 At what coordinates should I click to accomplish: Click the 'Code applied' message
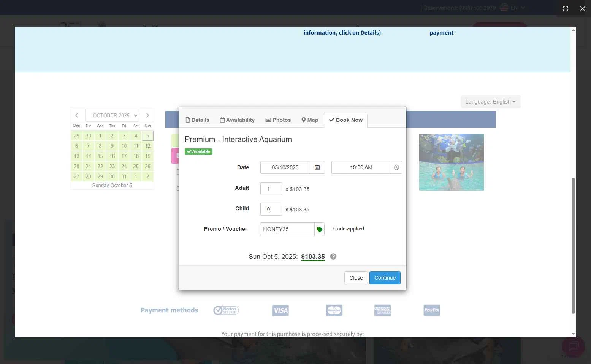click(349, 229)
